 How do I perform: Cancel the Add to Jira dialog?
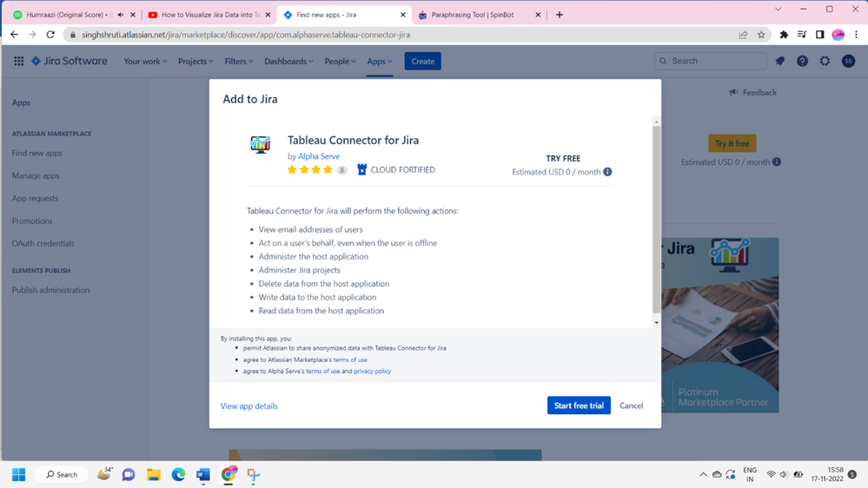click(x=631, y=406)
